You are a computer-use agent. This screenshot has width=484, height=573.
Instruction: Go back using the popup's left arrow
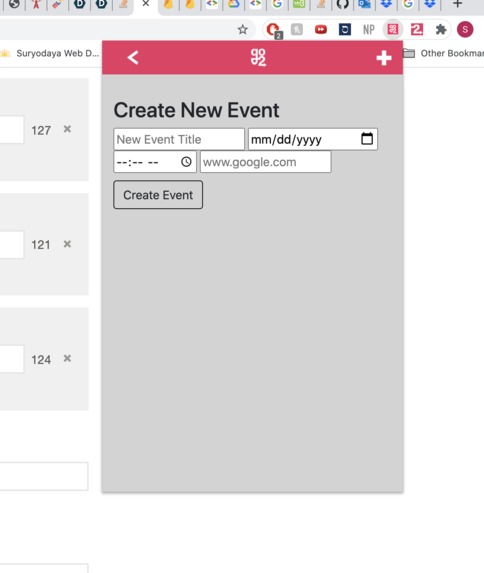[133, 58]
